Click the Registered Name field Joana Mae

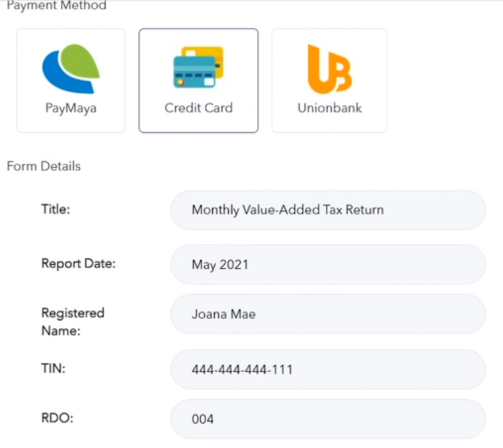328,315
